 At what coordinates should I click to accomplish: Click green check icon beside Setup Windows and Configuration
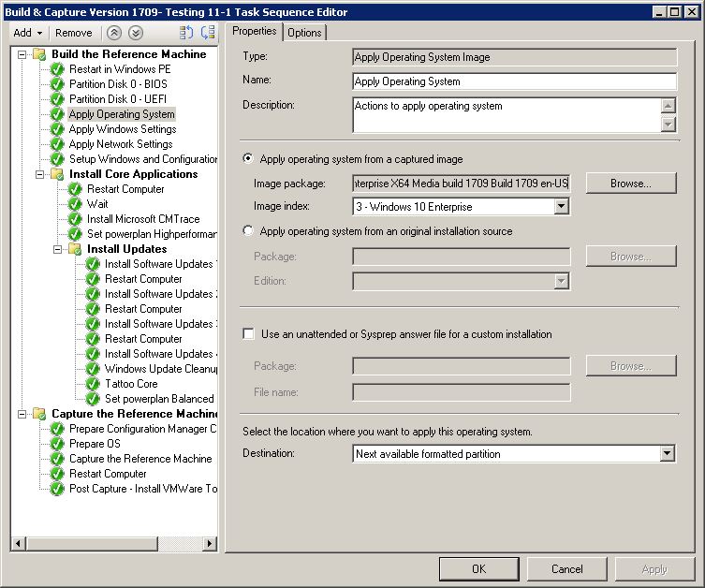point(57,159)
